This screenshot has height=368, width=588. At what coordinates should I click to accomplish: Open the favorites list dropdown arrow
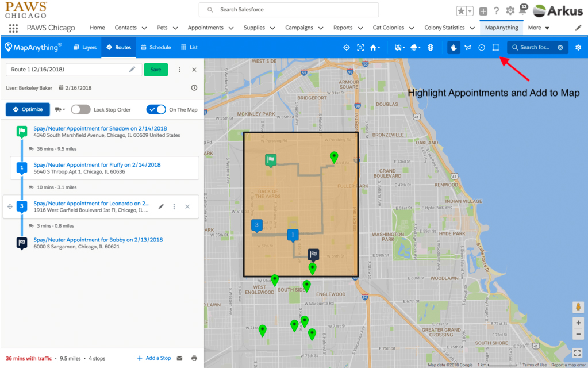[x=470, y=11]
